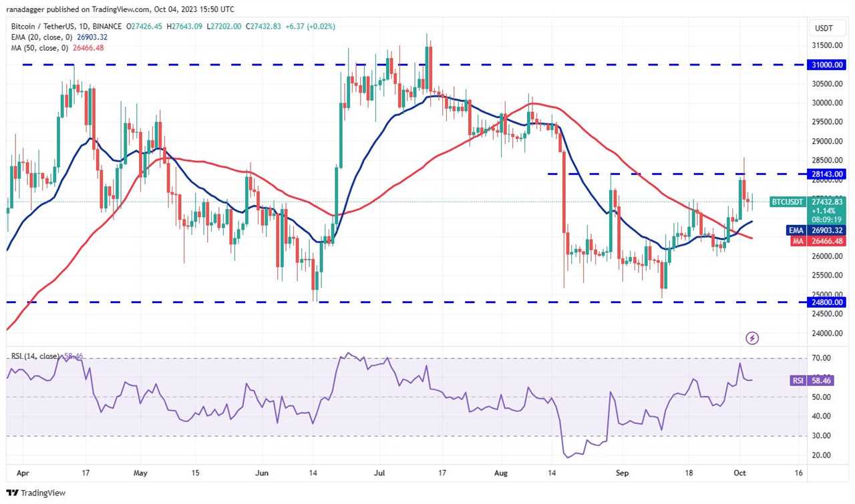Click the Jun label on time axis
855x504 pixels.
click(x=262, y=473)
